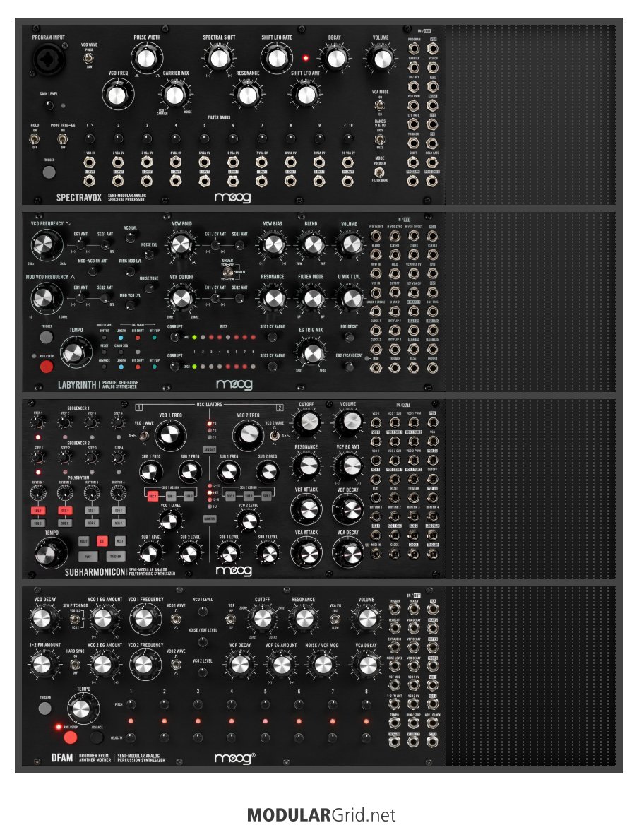Image resolution: width=644 pixels, height=830 pixels.
Task: Flip the Spectravox Prog Trig-EG switch
Action: pyautogui.click(x=62, y=139)
